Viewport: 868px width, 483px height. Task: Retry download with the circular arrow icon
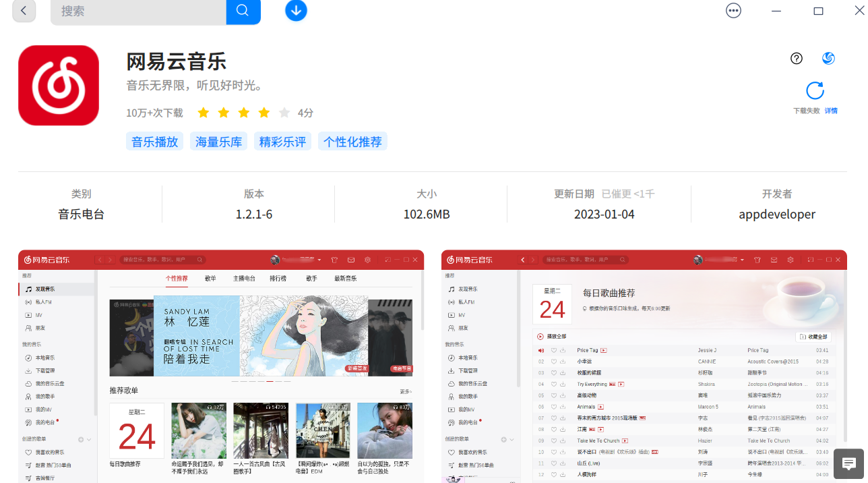(x=815, y=90)
